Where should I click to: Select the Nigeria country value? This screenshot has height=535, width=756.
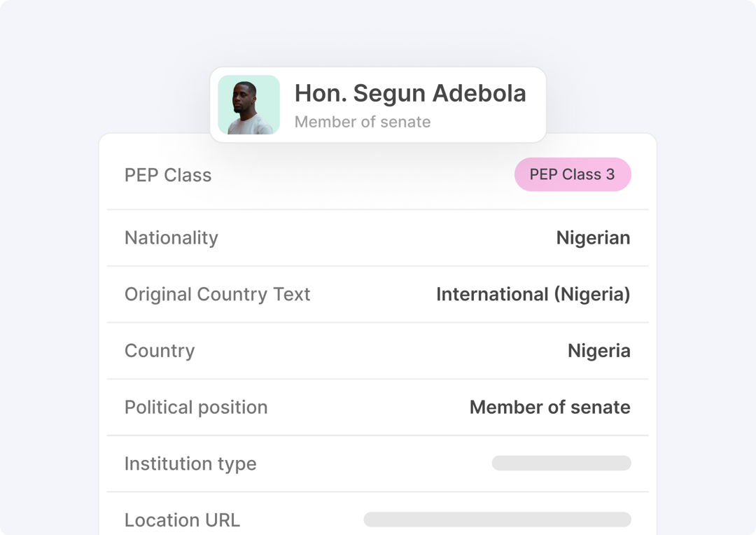(598, 351)
